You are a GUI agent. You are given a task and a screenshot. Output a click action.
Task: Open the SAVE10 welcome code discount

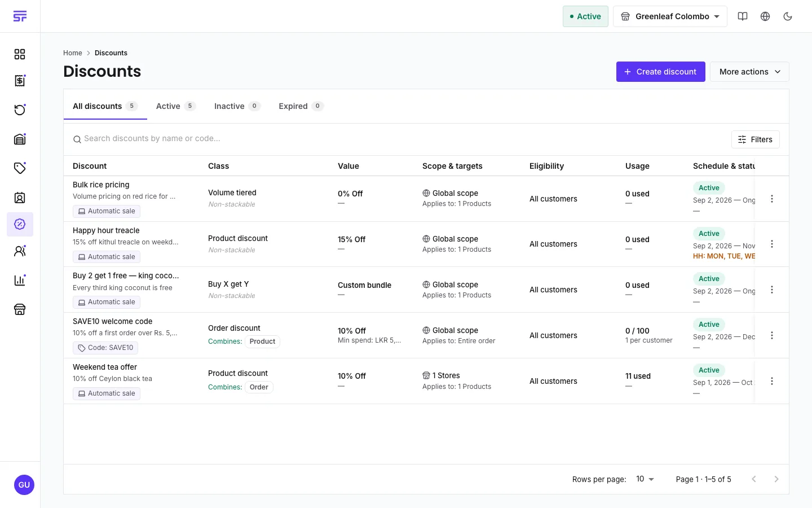tap(113, 321)
